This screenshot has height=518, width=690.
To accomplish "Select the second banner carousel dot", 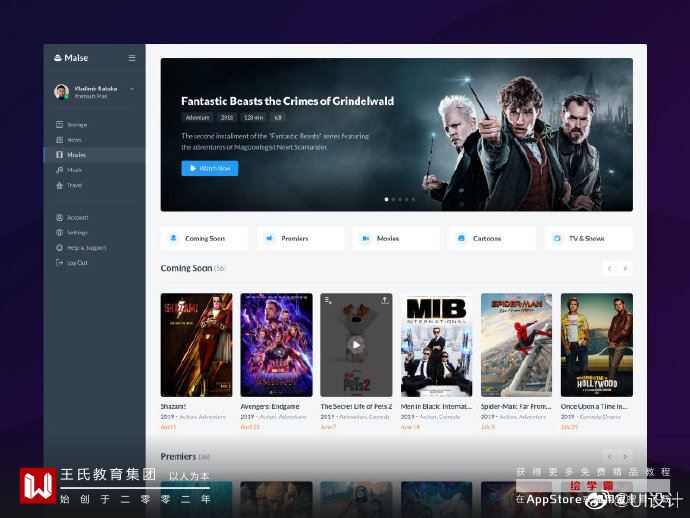I will [x=393, y=199].
